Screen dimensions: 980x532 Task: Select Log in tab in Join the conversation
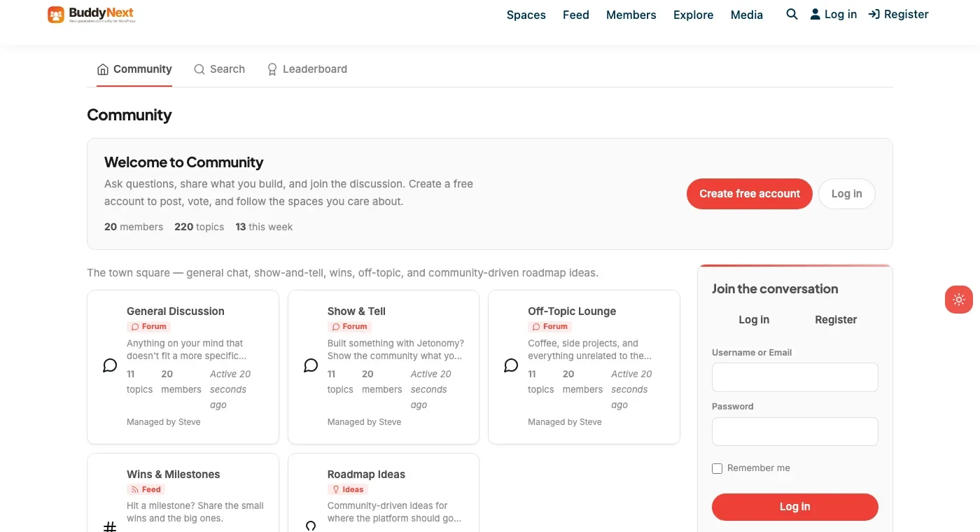pos(754,320)
